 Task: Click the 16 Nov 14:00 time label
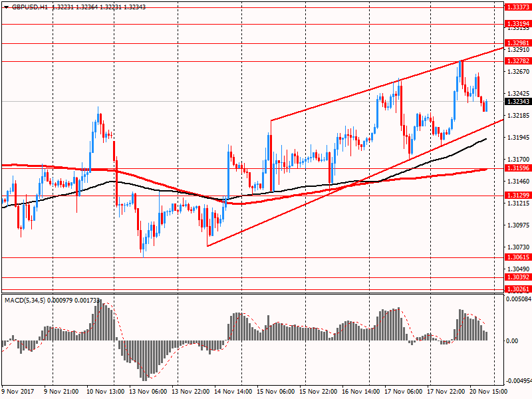click(x=361, y=391)
